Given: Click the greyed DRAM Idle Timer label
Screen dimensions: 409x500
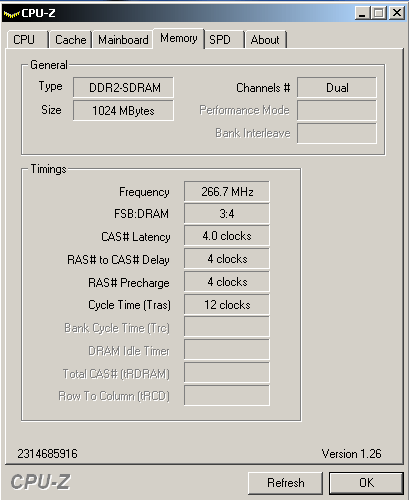Looking at the screenshot, I should (129, 351).
